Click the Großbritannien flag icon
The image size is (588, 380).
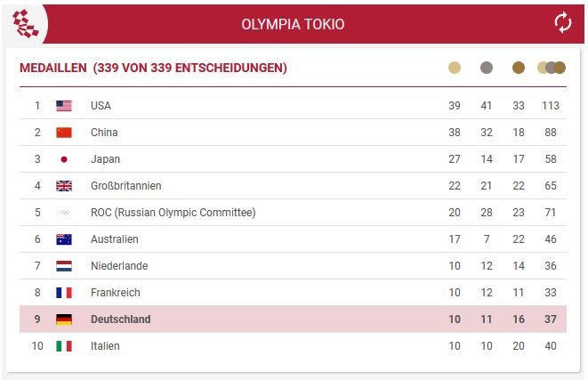(x=64, y=186)
